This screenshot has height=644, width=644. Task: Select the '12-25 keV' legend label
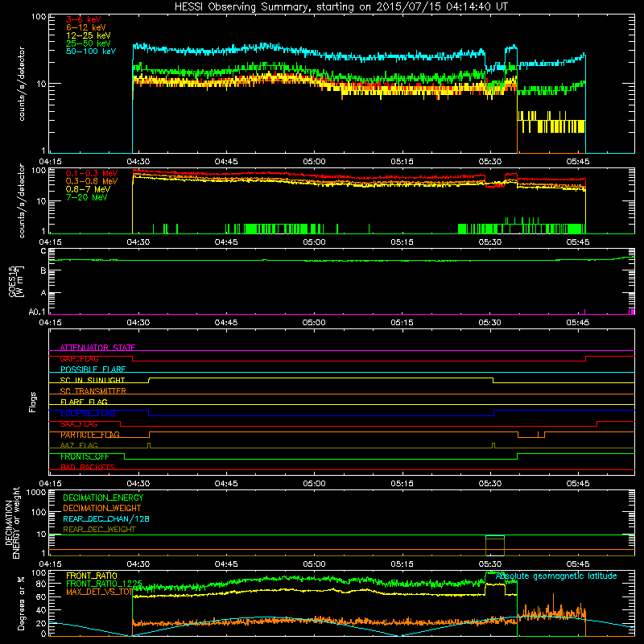(x=89, y=35)
